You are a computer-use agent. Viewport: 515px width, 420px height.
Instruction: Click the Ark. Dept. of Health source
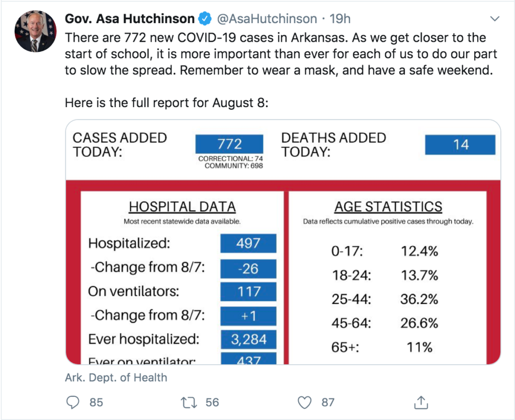coord(116,377)
